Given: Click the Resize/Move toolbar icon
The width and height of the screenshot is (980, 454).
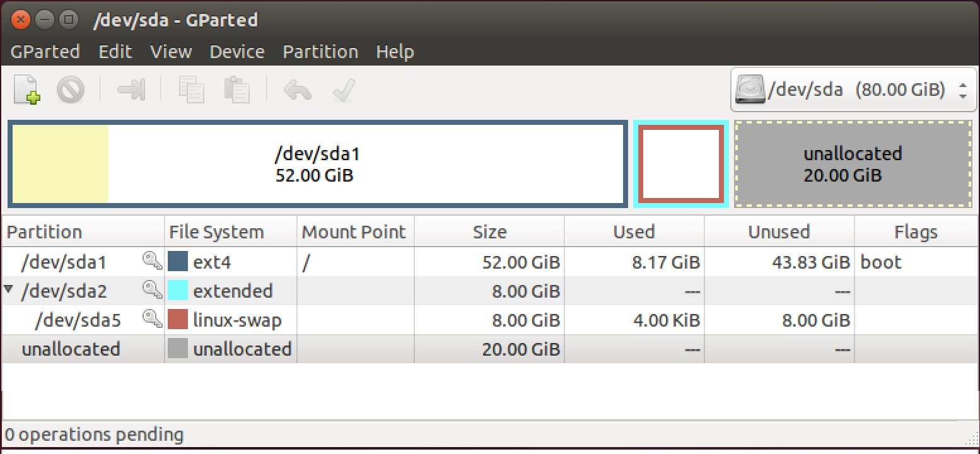Looking at the screenshot, I should coord(131,90).
